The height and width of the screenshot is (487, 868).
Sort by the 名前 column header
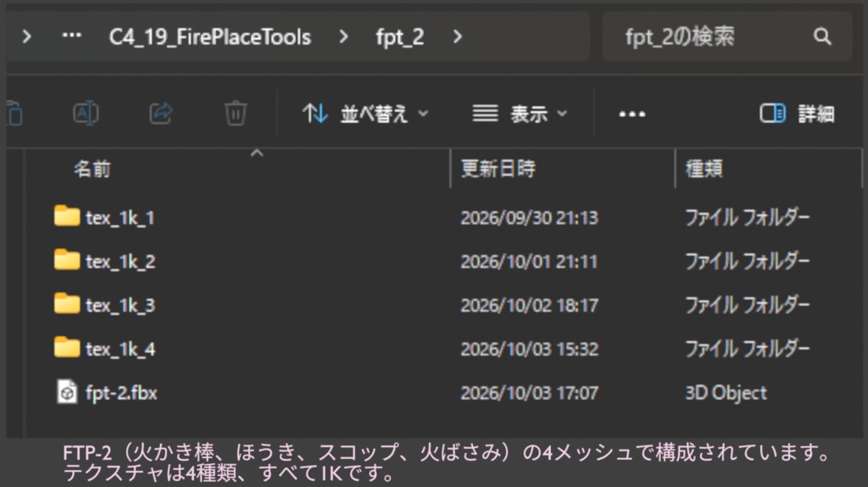point(92,169)
